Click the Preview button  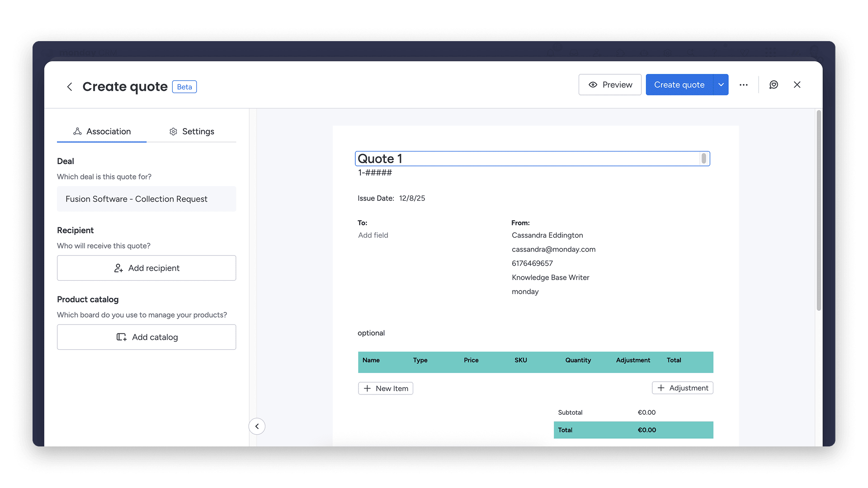(x=610, y=85)
